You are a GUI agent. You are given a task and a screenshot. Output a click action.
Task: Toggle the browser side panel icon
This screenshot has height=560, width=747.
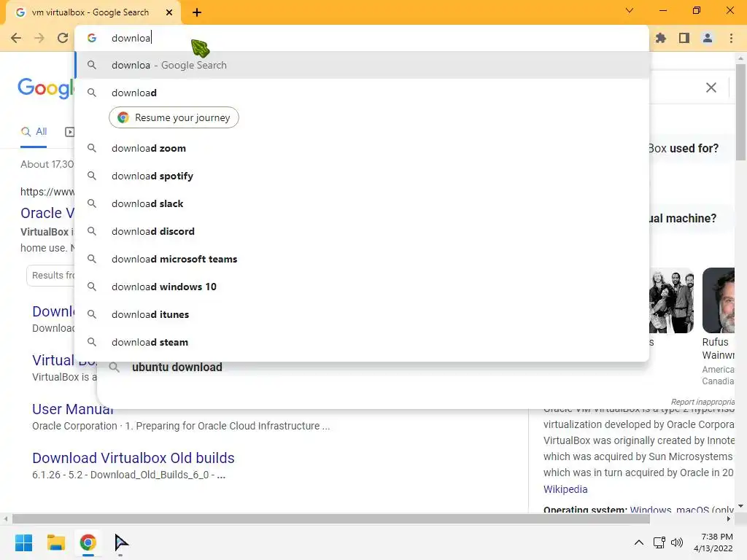point(684,38)
